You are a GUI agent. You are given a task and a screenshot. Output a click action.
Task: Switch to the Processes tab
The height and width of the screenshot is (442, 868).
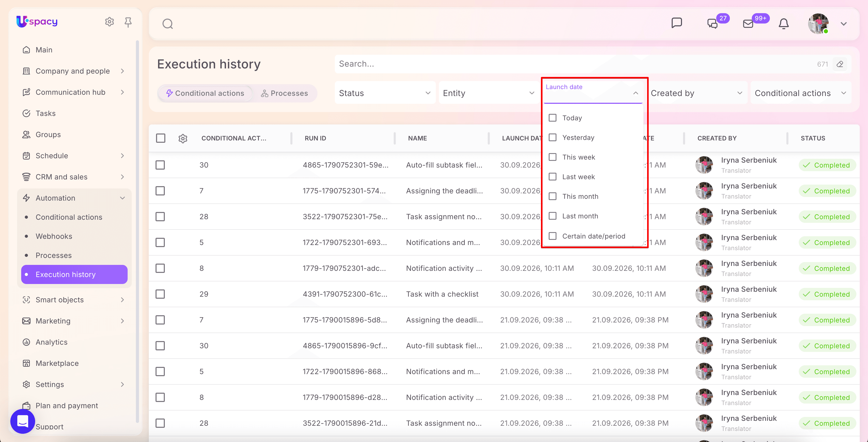(x=284, y=93)
